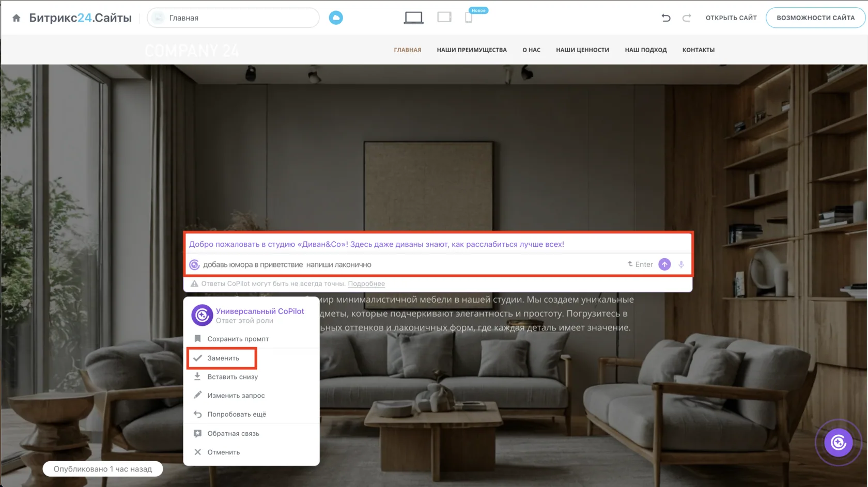The width and height of the screenshot is (868, 487).
Task: Open the floating CoPilot assistant button
Action: click(838, 442)
